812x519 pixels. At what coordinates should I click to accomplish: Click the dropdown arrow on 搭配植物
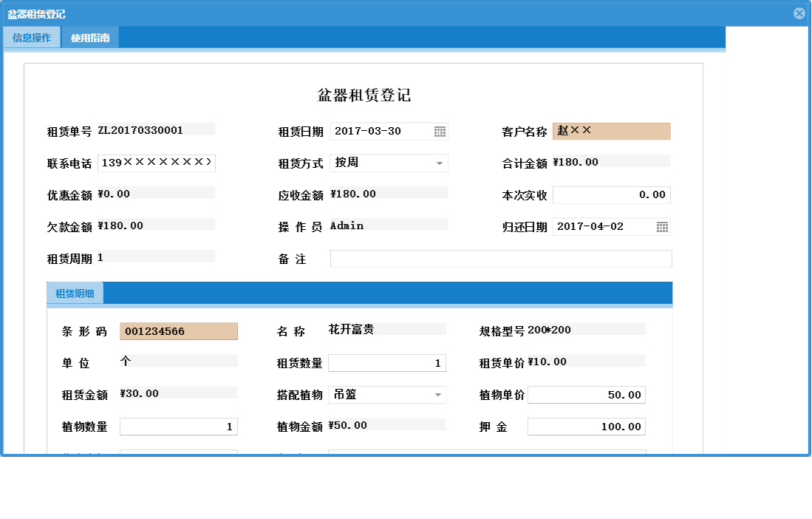(x=440, y=394)
